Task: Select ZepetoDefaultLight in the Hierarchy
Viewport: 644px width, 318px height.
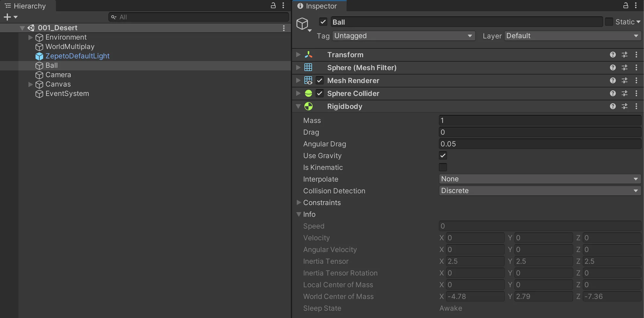Action: point(77,56)
